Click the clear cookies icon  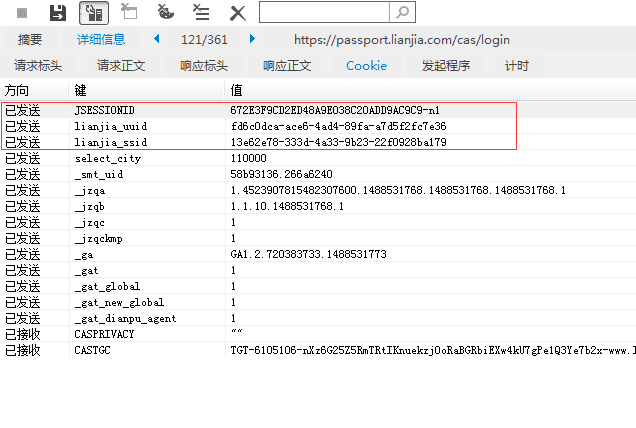165,12
